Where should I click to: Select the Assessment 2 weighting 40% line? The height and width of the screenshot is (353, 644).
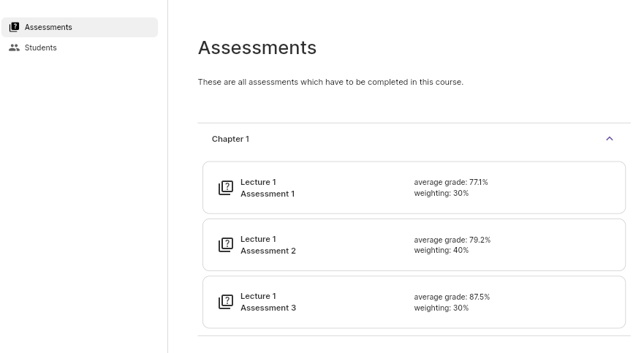(441, 250)
